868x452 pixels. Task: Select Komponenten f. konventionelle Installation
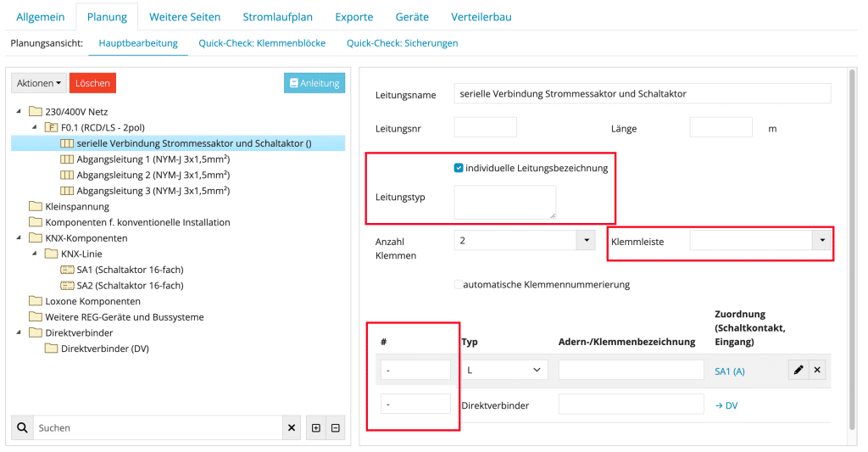tap(138, 222)
